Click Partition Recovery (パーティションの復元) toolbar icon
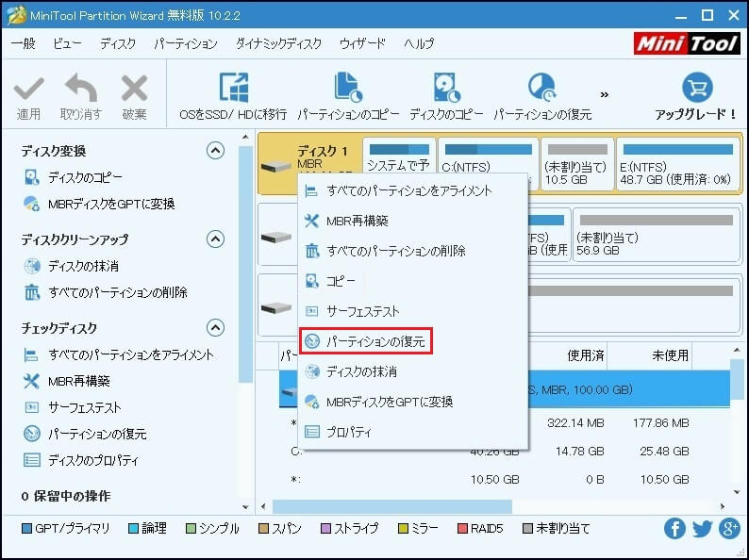Screen dimensions: 749x560 [542, 88]
